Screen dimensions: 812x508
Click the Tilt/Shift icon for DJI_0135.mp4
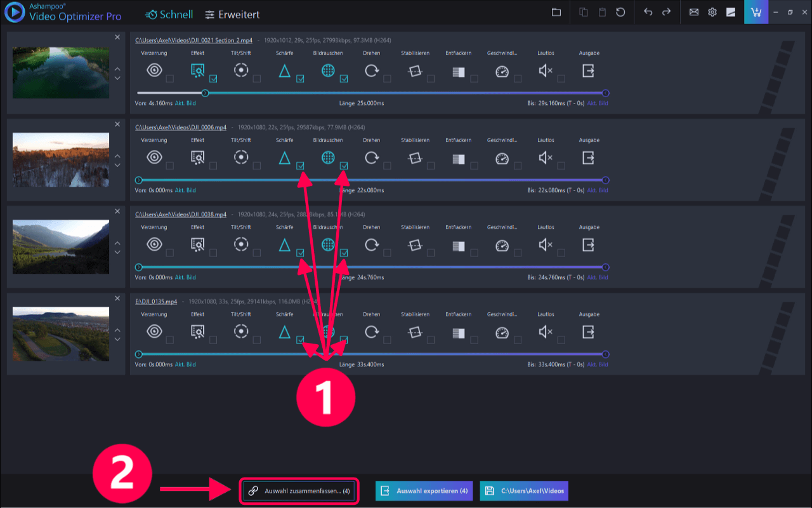point(241,331)
